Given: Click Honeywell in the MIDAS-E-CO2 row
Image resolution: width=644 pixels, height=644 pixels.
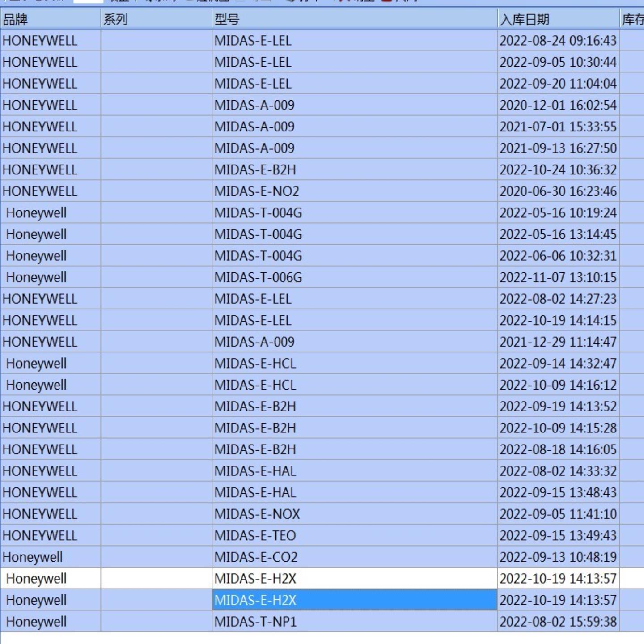Looking at the screenshot, I should (51, 557).
